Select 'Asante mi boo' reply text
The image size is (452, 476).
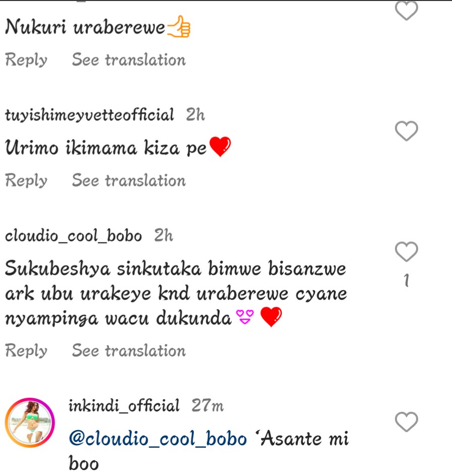209,451
